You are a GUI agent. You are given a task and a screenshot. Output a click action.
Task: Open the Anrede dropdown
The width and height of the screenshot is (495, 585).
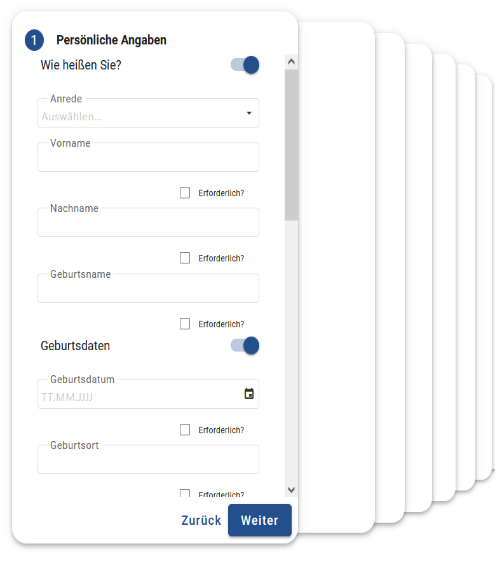click(x=148, y=113)
